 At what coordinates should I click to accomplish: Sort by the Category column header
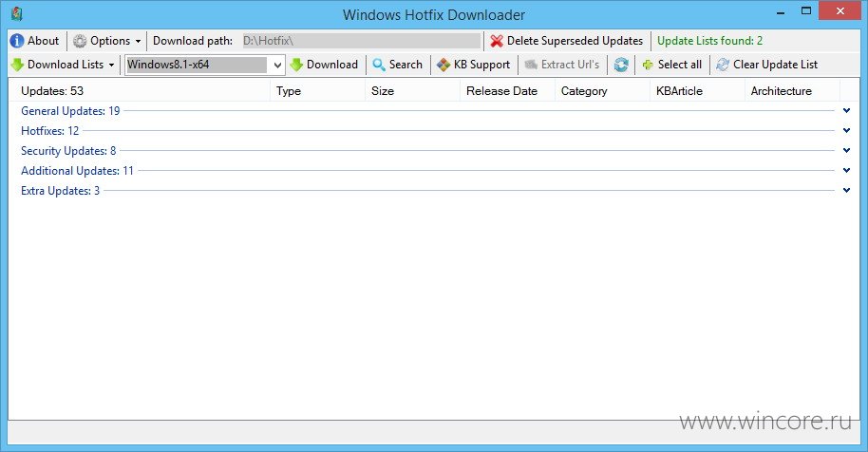pyautogui.click(x=602, y=91)
